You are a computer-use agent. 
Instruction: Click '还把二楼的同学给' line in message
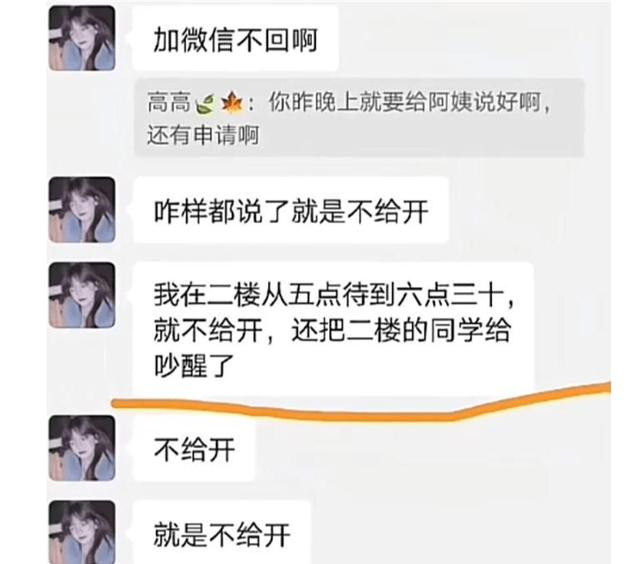coord(401,330)
